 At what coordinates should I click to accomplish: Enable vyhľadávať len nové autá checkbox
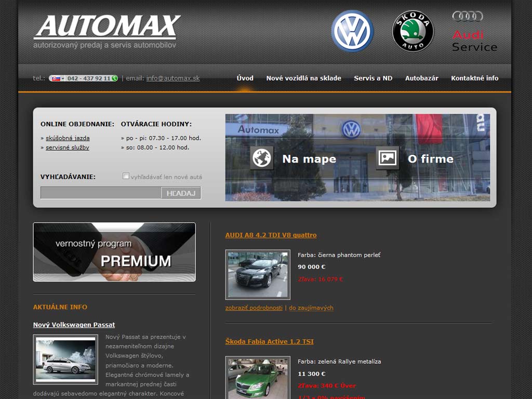pyautogui.click(x=126, y=176)
